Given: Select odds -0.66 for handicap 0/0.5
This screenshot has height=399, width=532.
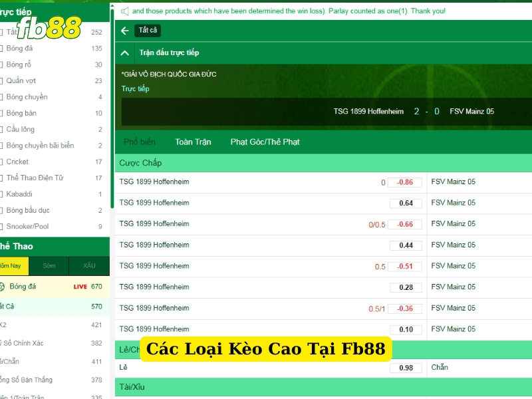Looking at the screenshot, I should click(405, 224).
